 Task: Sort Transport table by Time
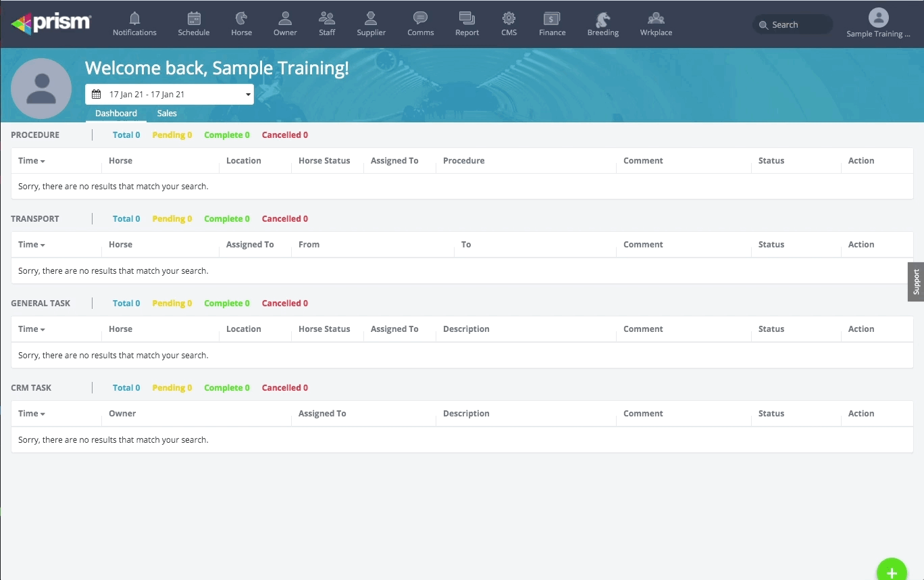tap(32, 245)
